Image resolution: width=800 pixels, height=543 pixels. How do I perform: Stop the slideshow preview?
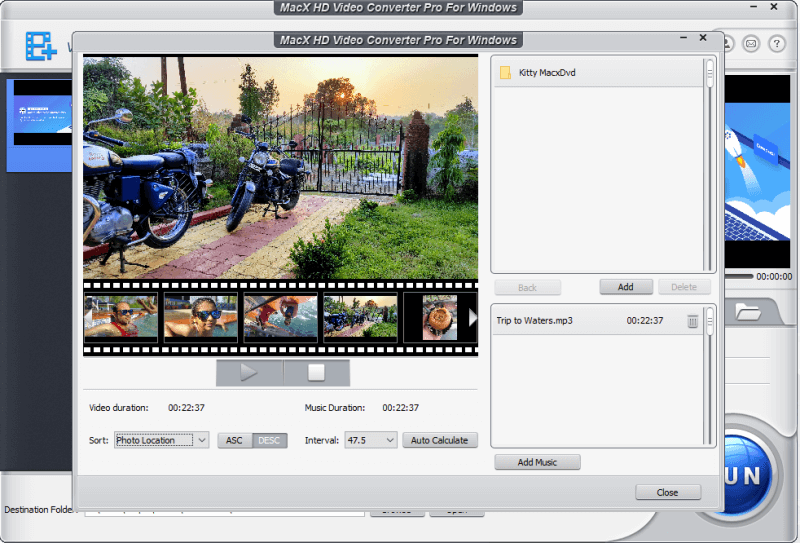(316, 373)
